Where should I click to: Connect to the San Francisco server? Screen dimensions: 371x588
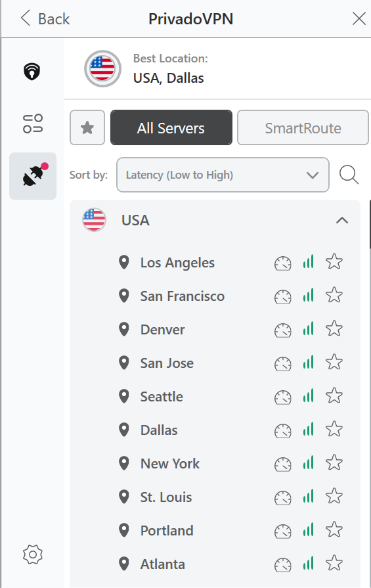182,296
